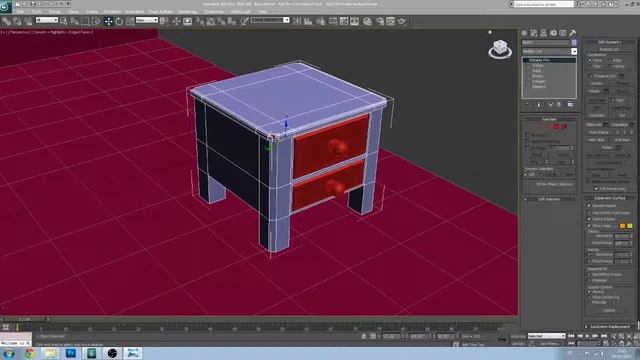Select Element sub-object icon in Selection rollout
This screenshot has height=360, width=640.
pos(564,127)
